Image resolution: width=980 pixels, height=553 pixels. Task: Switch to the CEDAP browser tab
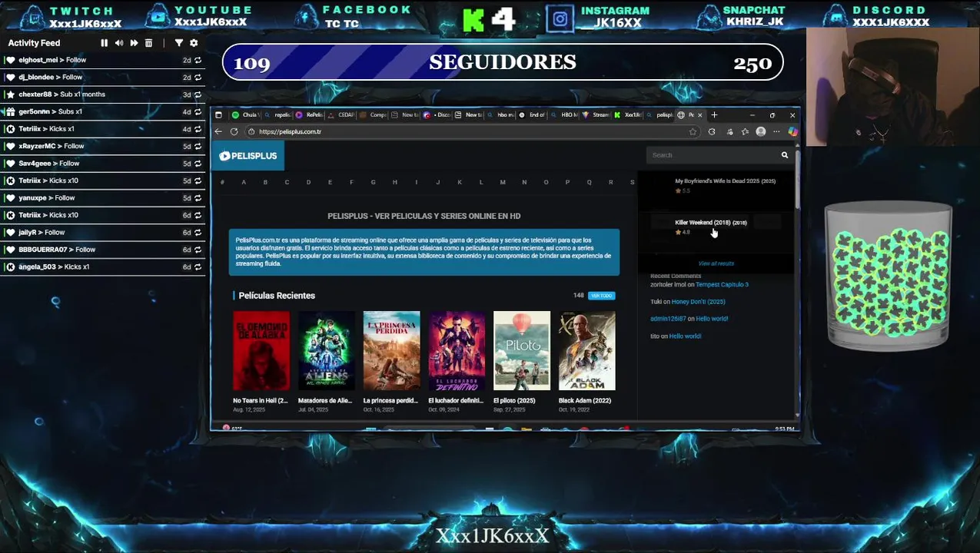click(x=340, y=115)
